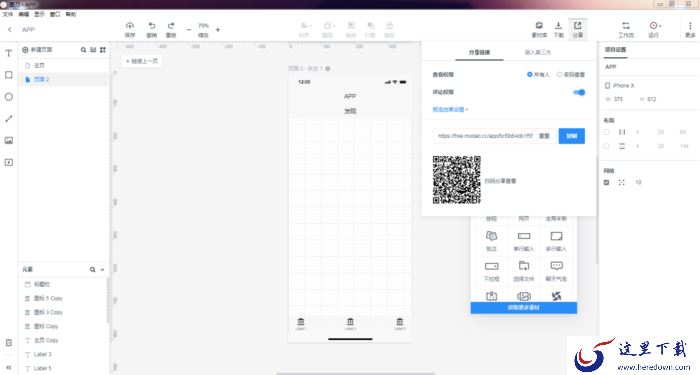
Task: Select the annotation note component icon
Action: pos(491,236)
